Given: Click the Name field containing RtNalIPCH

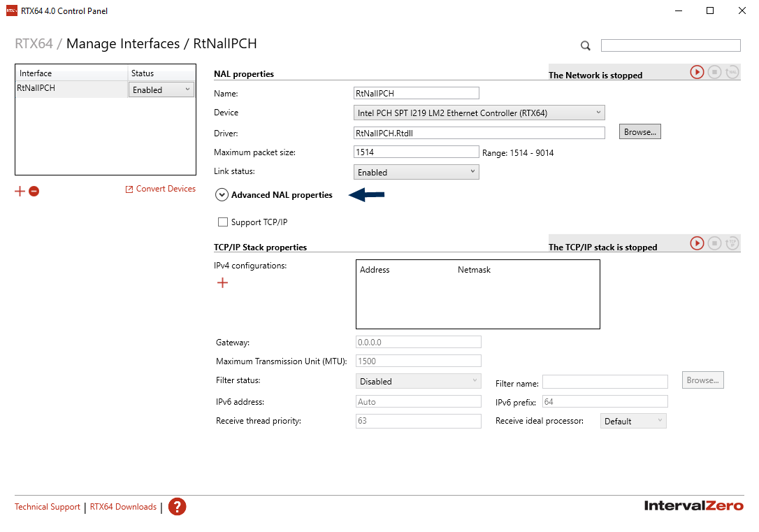Looking at the screenshot, I should (417, 93).
